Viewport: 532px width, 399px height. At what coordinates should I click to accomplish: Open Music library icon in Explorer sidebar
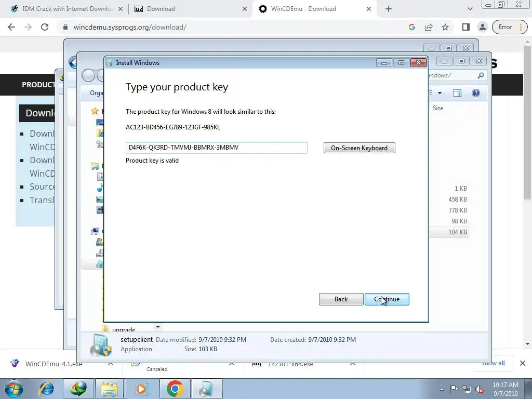pos(100,188)
